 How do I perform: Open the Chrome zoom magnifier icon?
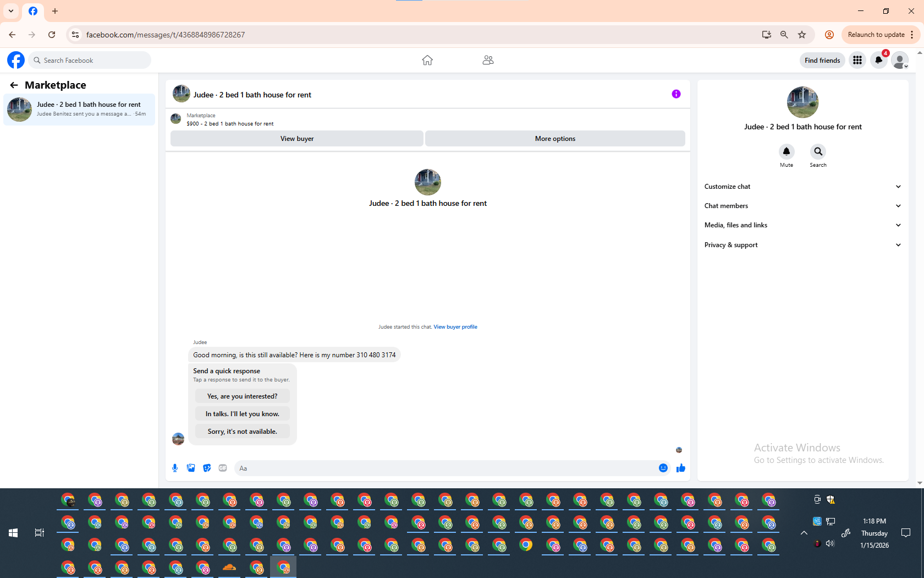(784, 35)
